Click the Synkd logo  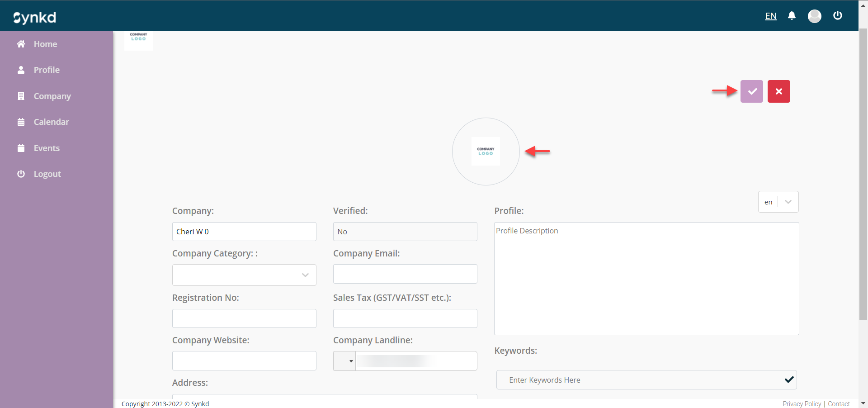click(35, 17)
